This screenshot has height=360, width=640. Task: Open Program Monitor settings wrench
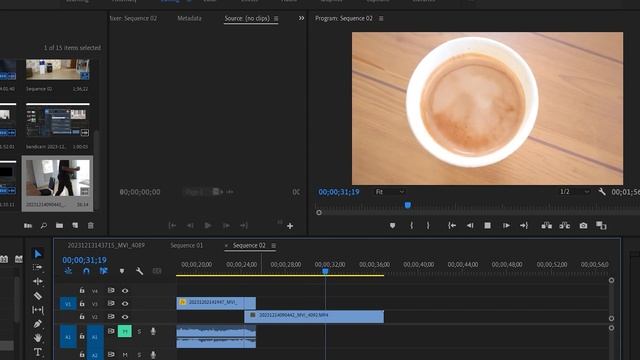(x=602, y=191)
